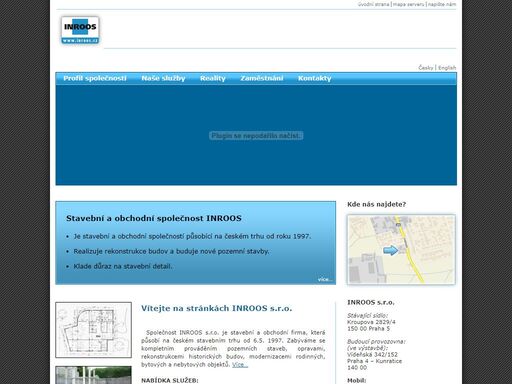Image resolution: width=512 pixels, height=384 pixels.
Task: Open the mapa serveru link
Action: tap(409, 4)
